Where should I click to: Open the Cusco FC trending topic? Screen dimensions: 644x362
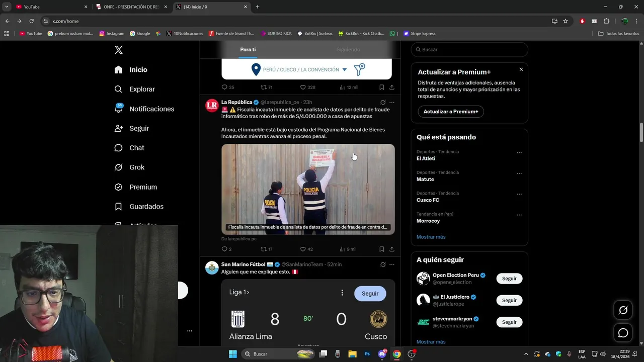(x=428, y=200)
